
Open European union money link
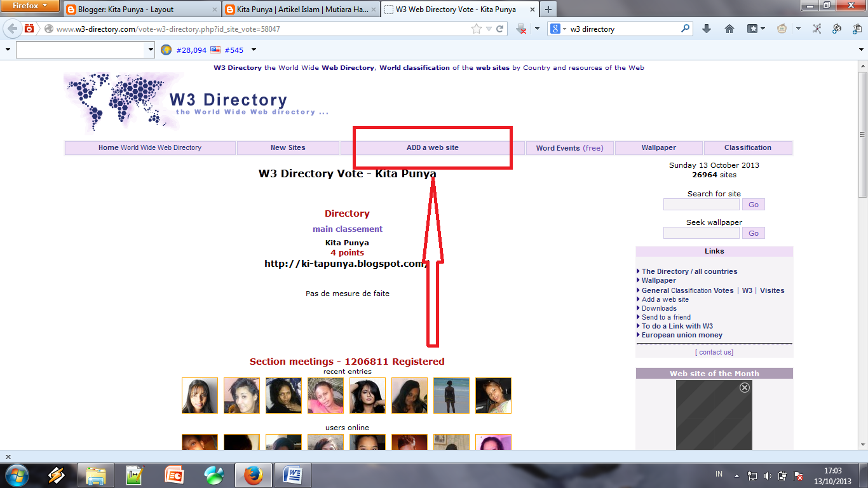tap(682, 335)
